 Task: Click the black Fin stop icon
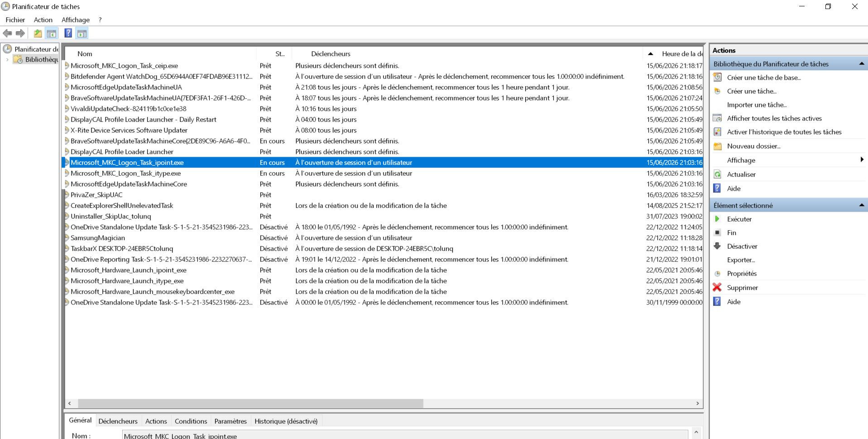[717, 232]
